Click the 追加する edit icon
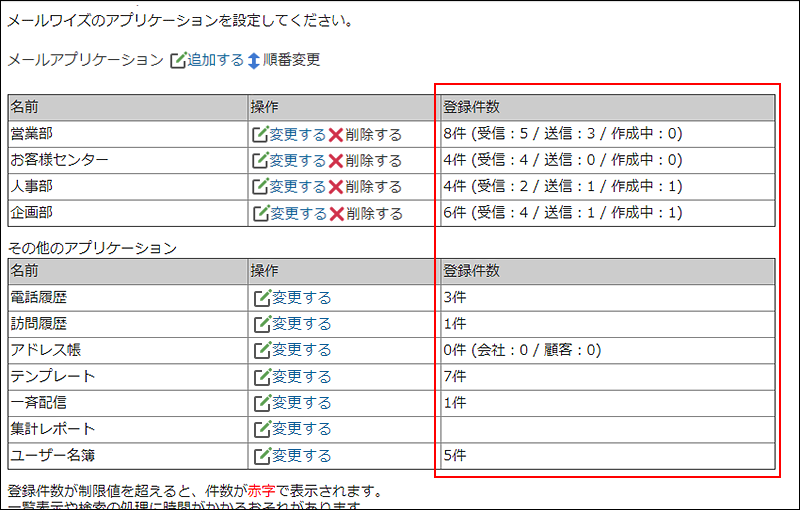Viewport: 800px width, 510px height. click(178, 60)
